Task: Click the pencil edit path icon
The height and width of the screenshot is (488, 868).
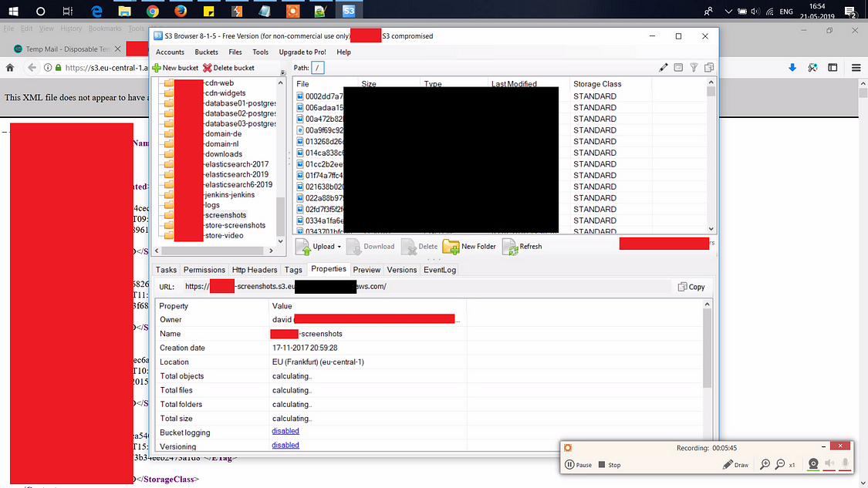Action: coord(664,68)
